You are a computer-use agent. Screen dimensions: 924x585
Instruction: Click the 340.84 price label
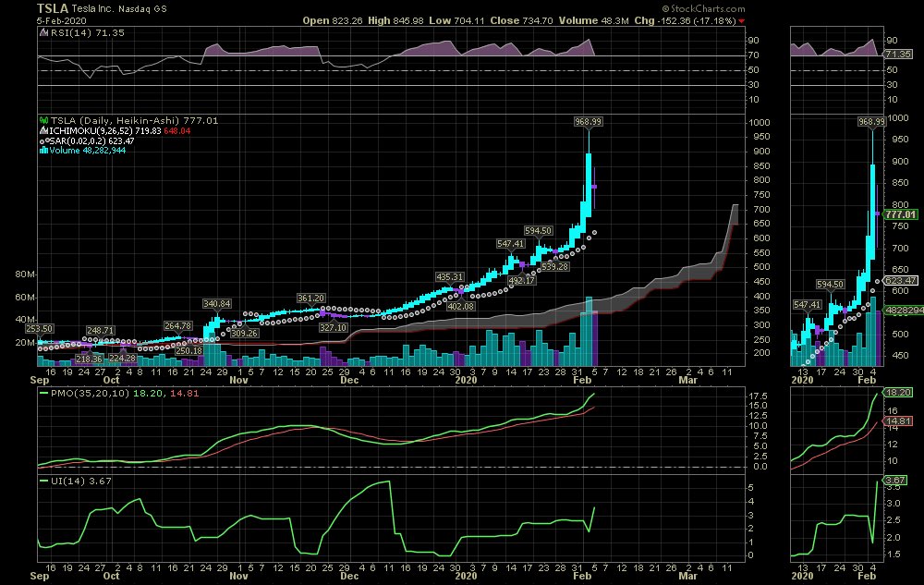tap(216, 304)
